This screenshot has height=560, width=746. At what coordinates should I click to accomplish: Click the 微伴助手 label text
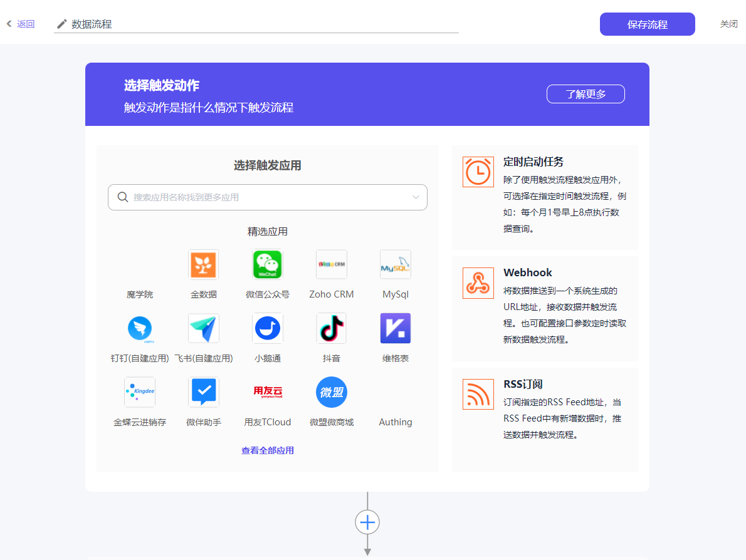[204, 422]
